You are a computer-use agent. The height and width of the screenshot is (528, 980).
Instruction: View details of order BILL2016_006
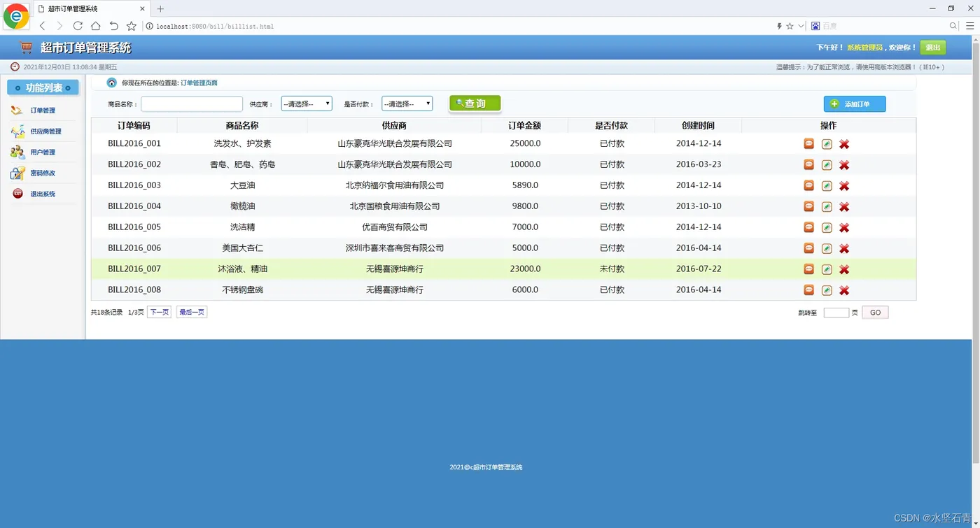[808, 248]
